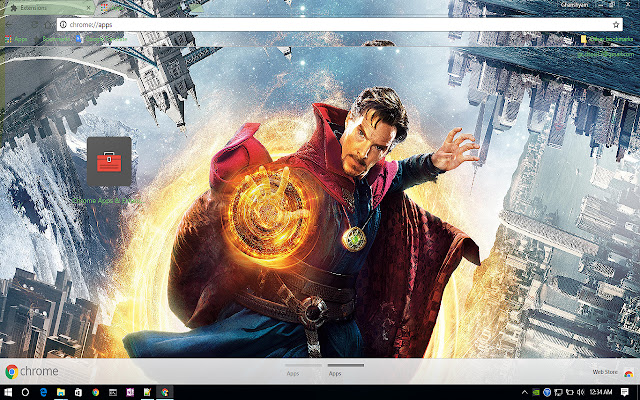640x400 pixels.
Task: Launch Microsoft Edge from the taskbar
Action: pos(43,392)
